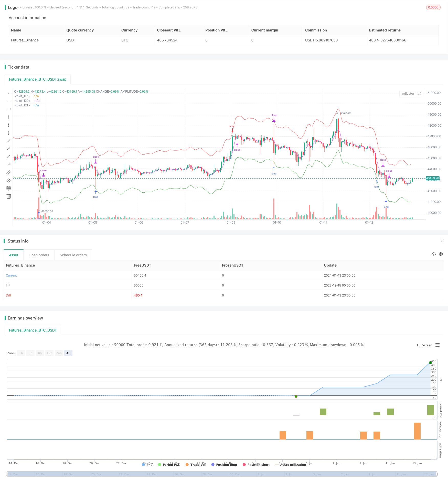Set earnings zoom to 3h

point(30,353)
